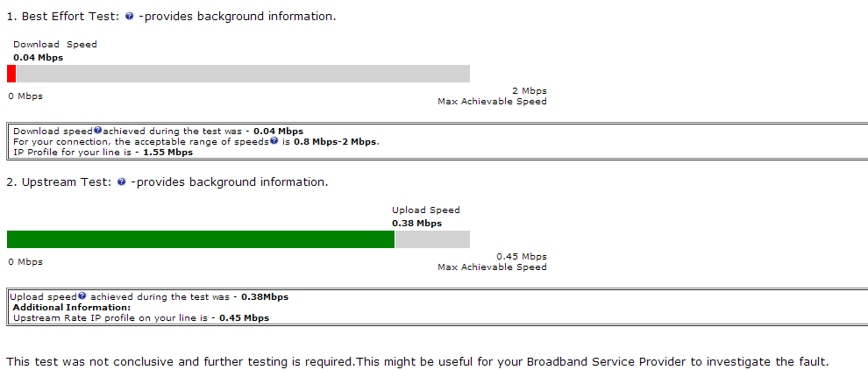Click help icon after 'acceptable range of speeds'
868x370 pixels.
[x=274, y=141]
